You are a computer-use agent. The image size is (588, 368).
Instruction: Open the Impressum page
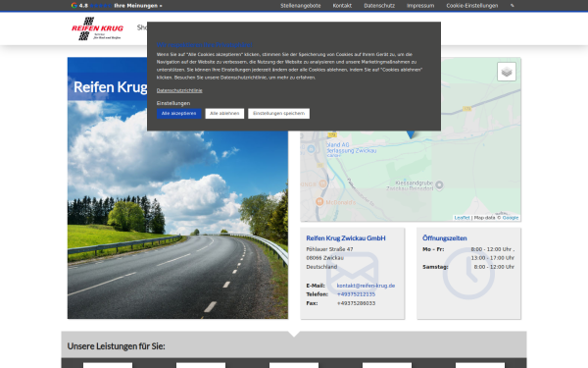point(420,6)
